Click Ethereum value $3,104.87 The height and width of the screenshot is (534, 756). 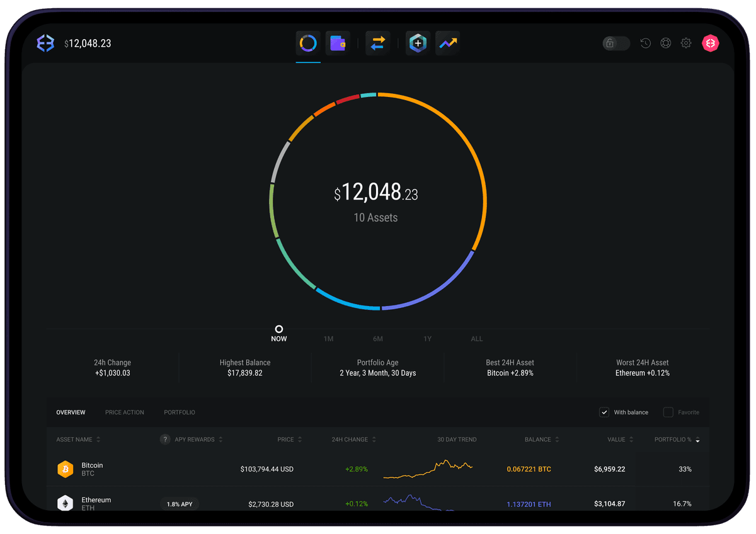tap(610, 504)
